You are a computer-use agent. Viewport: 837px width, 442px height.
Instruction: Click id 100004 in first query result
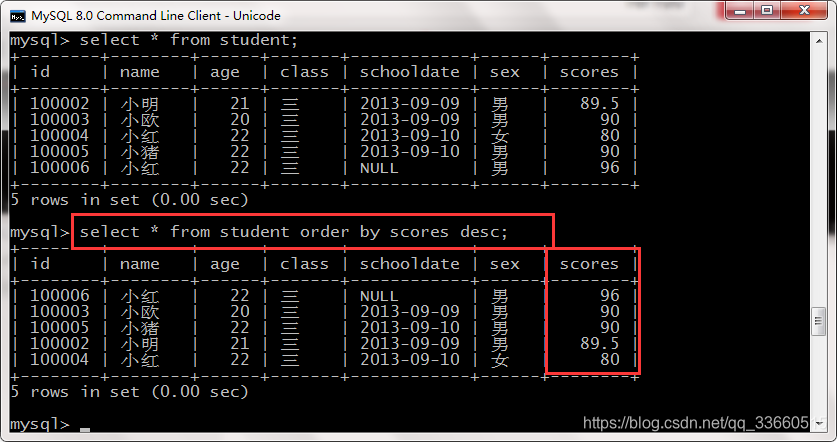click(59, 135)
